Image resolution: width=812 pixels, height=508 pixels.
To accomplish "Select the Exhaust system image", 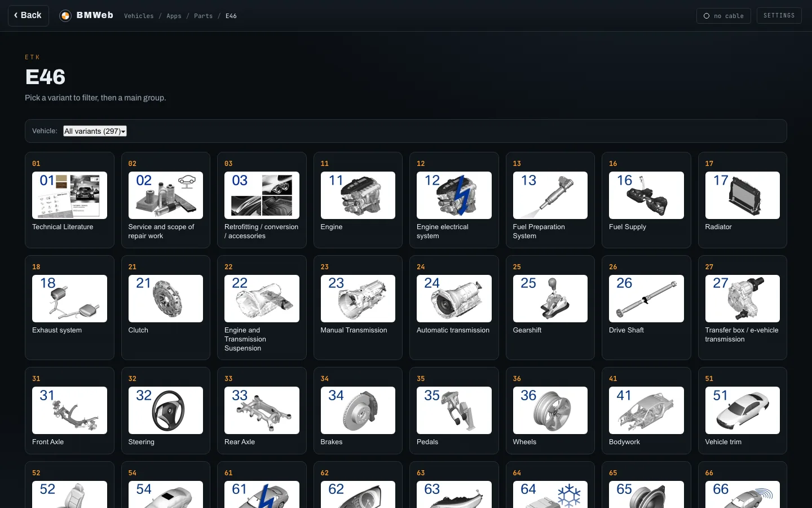I will pyautogui.click(x=69, y=299).
